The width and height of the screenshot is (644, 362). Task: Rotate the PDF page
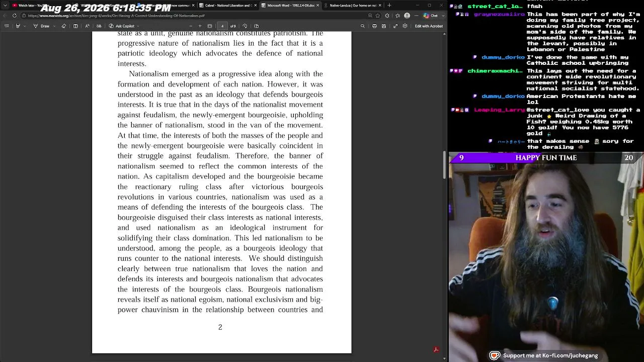click(245, 26)
